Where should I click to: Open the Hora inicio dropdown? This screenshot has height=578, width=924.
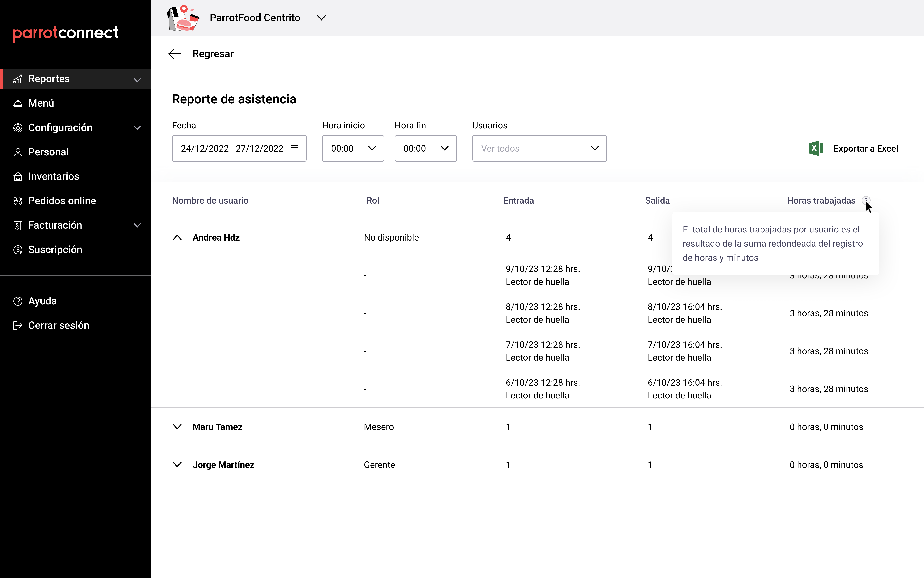pos(353,148)
